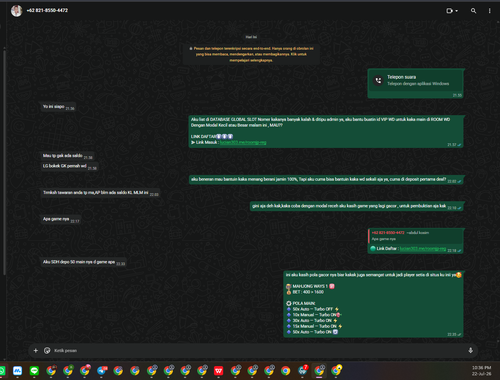Open the three-dot chat menu
The image size is (500, 380).
coord(489,11)
